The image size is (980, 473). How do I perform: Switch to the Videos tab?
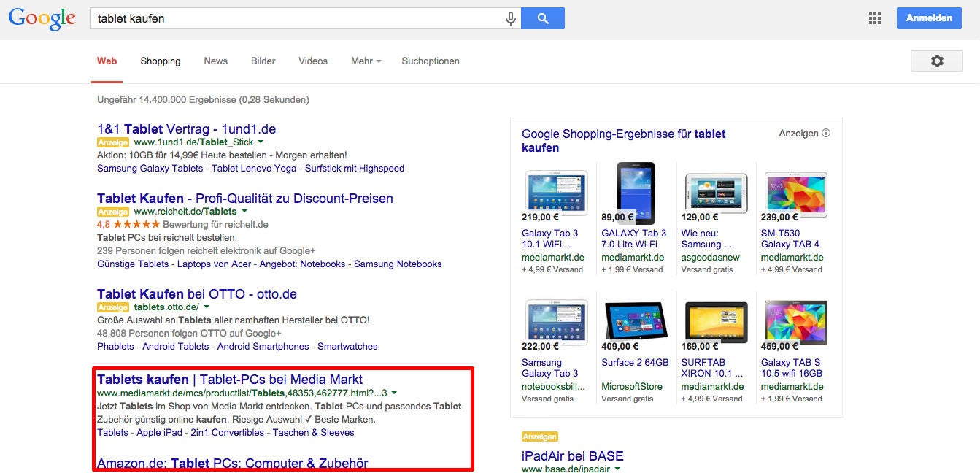pos(313,61)
